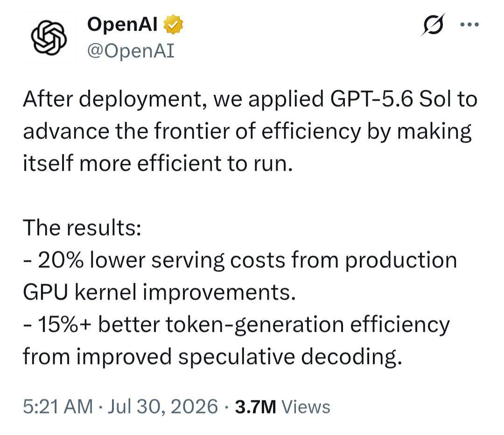Open the Grok explain-post icon
The height and width of the screenshot is (435, 504).
click(x=433, y=25)
